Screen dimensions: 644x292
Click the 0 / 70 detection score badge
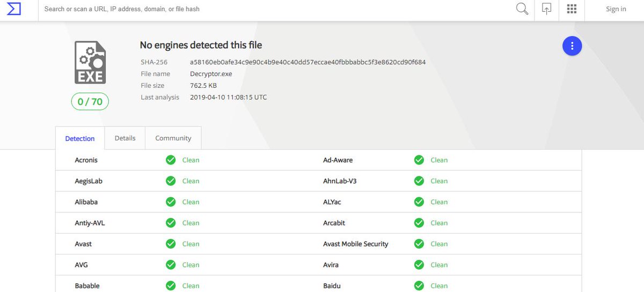90,101
